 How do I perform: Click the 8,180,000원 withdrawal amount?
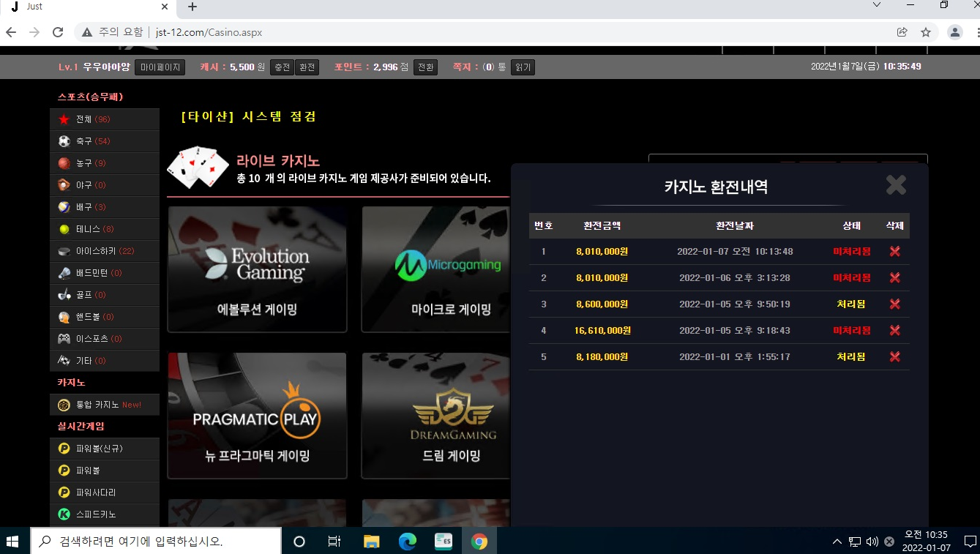[602, 357]
